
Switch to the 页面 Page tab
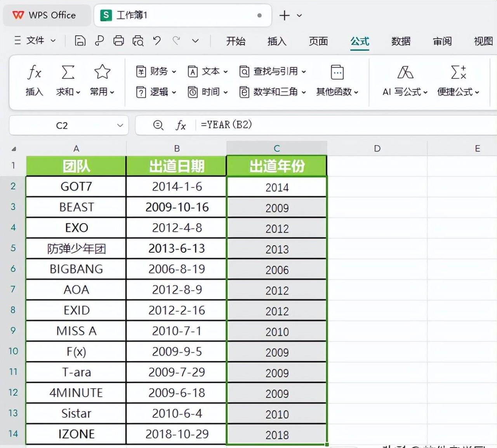pyautogui.click(x=318, y=41)
